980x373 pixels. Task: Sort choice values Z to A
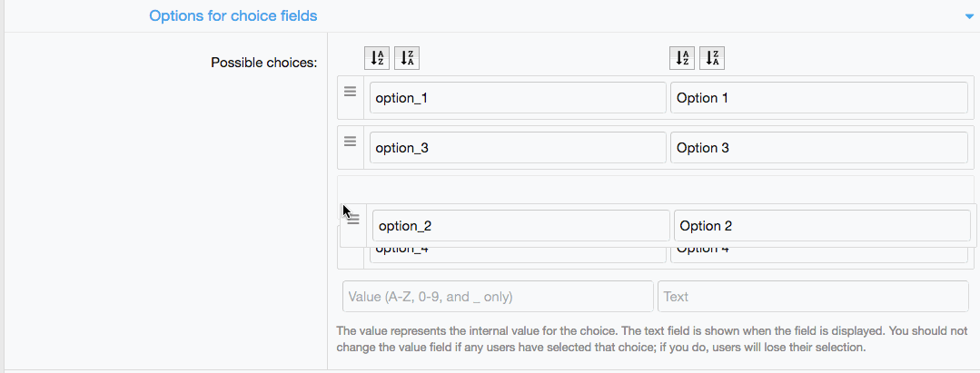[406, 58]
